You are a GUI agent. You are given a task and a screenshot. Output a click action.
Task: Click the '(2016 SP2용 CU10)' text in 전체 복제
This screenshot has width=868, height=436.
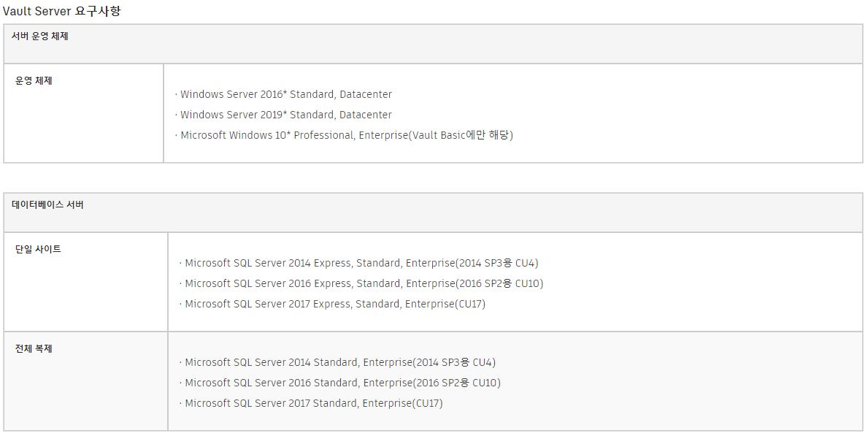[457, 383]
